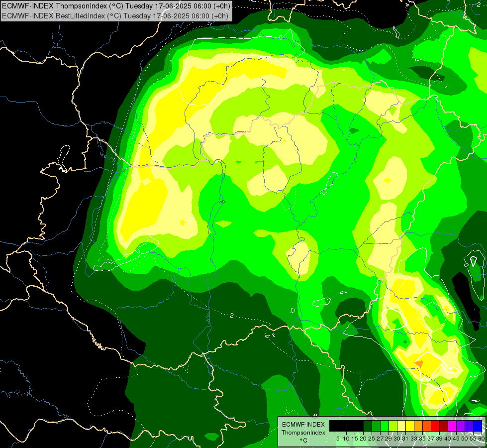Screen dimensions: 487x448
Task: Select the indigo legend swatch (50-55)
Action: point(469,426)
